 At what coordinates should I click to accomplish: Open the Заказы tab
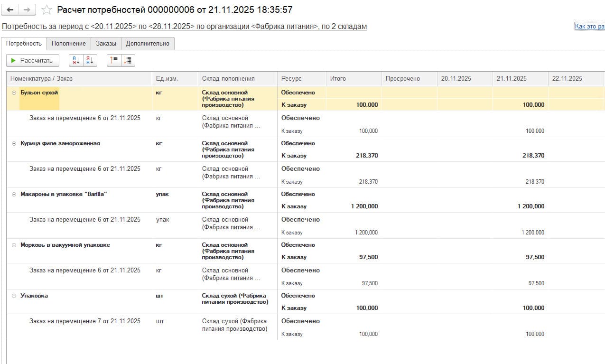click(106, 44)
